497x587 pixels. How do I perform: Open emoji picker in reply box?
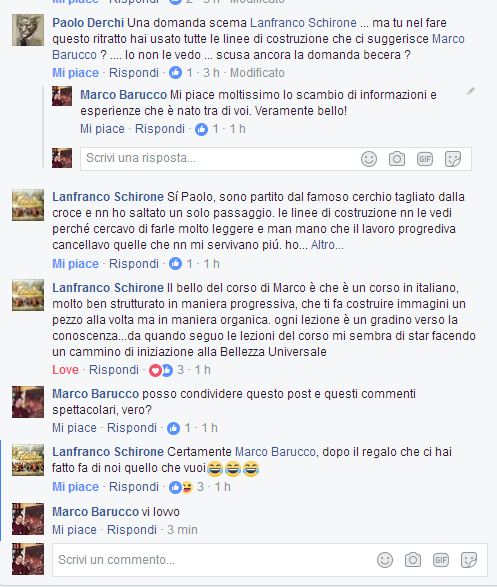369,159
